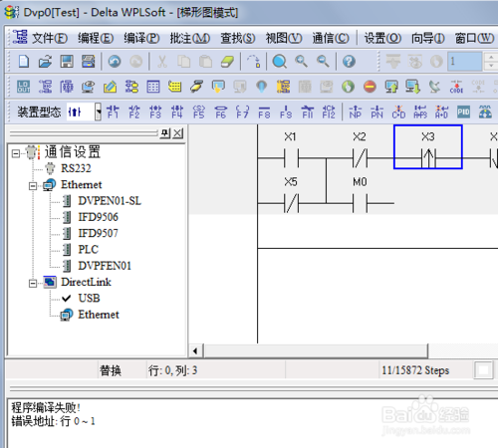Save the project with floppy icon
The height and width of the screenshot is (448, 498).
tap(67, 62)
